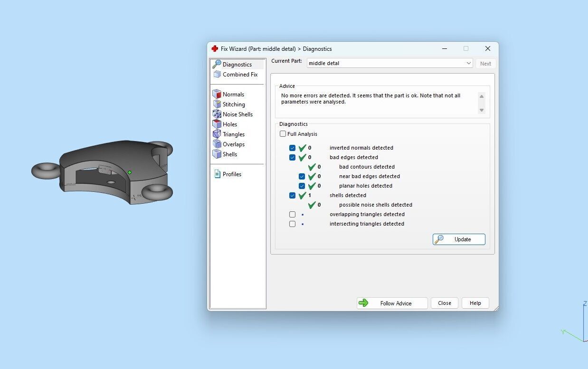Click the 'possible noise shells detected' text
The width and height of the screenshot is (588, 369).
(x=376, y=205)
